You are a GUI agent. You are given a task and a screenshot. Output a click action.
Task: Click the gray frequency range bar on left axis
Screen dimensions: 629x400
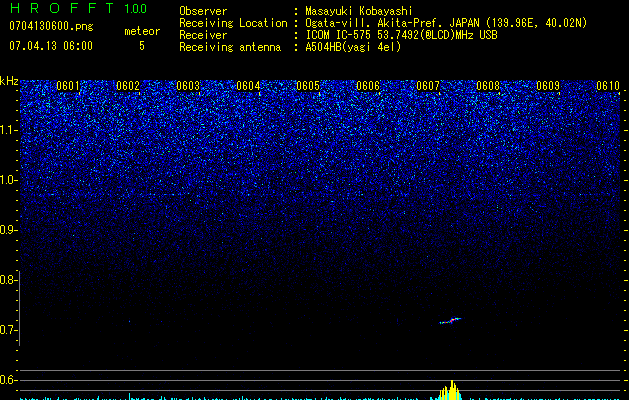coord(19,308)
